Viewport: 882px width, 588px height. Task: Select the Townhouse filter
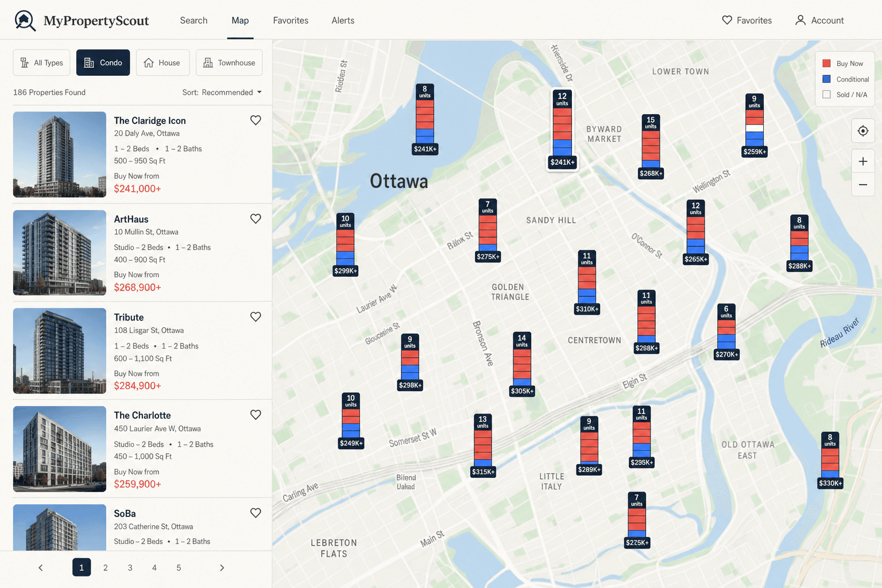coord(229,63)
